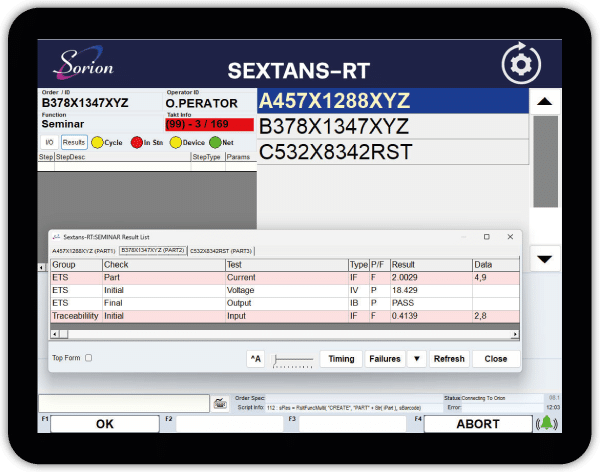Click the yellow Cycle indicator
The height and width of the screenshot is (472, 600).
point(97,142)
